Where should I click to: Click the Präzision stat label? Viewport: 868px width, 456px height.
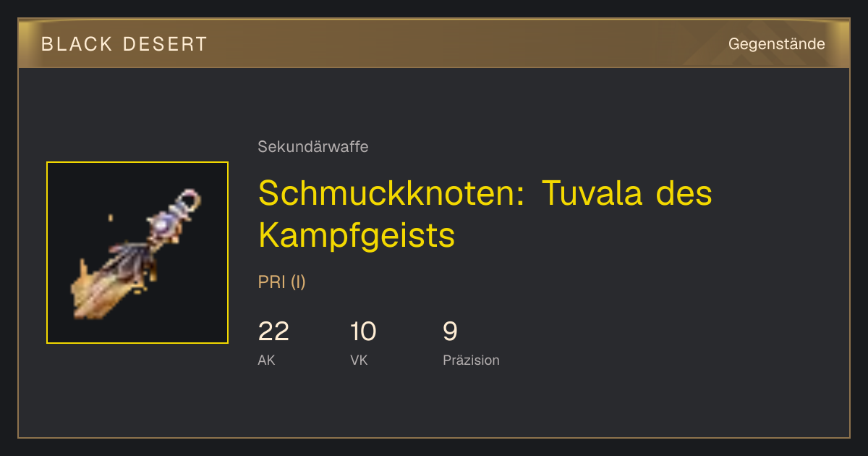[471, 360]
